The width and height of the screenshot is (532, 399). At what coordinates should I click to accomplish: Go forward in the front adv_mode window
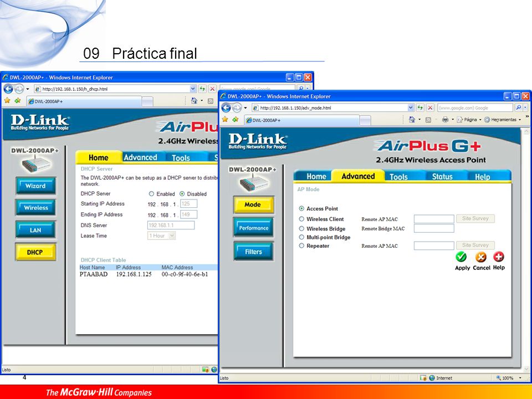(237, 108)
